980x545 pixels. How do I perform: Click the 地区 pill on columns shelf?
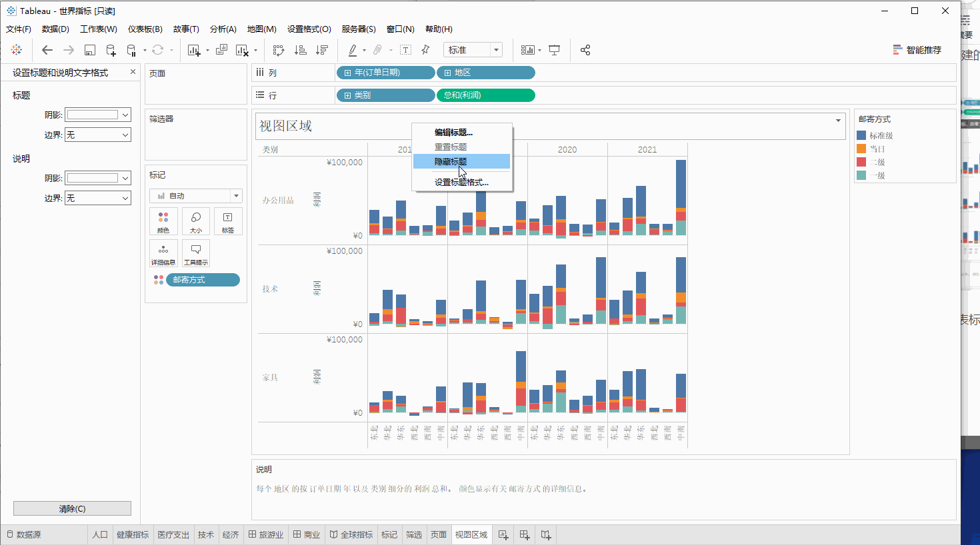tap(486, 73)
